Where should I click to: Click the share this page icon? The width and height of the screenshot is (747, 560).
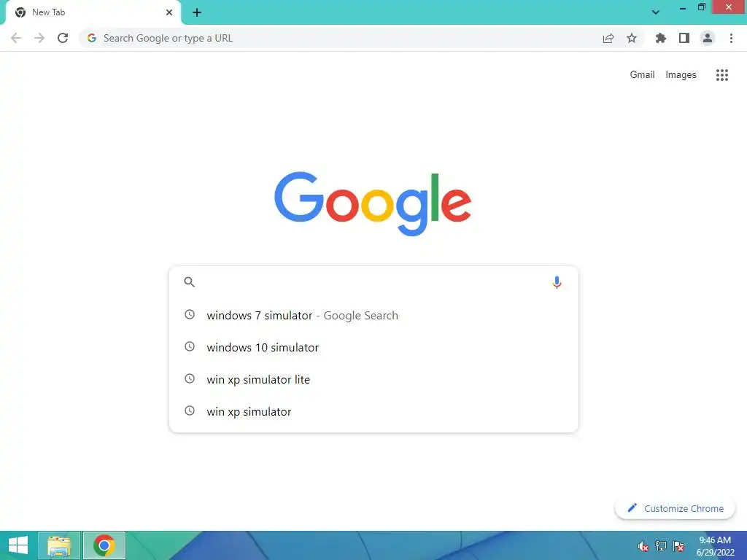click(608, 38)
